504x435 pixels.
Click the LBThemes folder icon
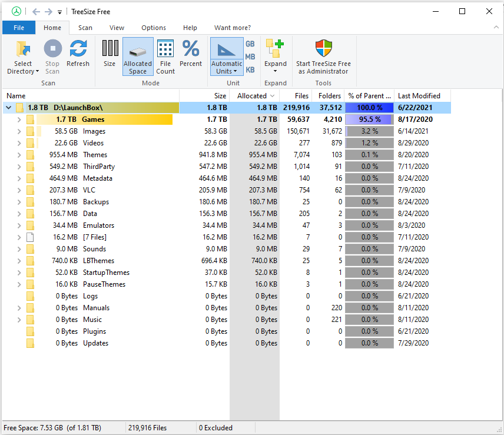[30, 261]
